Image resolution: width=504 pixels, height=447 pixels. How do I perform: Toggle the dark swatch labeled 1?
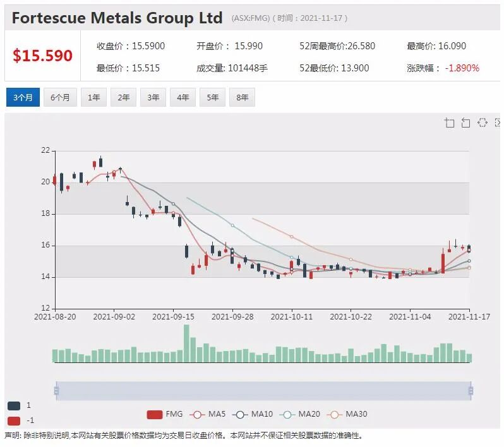tap(14, 405)
